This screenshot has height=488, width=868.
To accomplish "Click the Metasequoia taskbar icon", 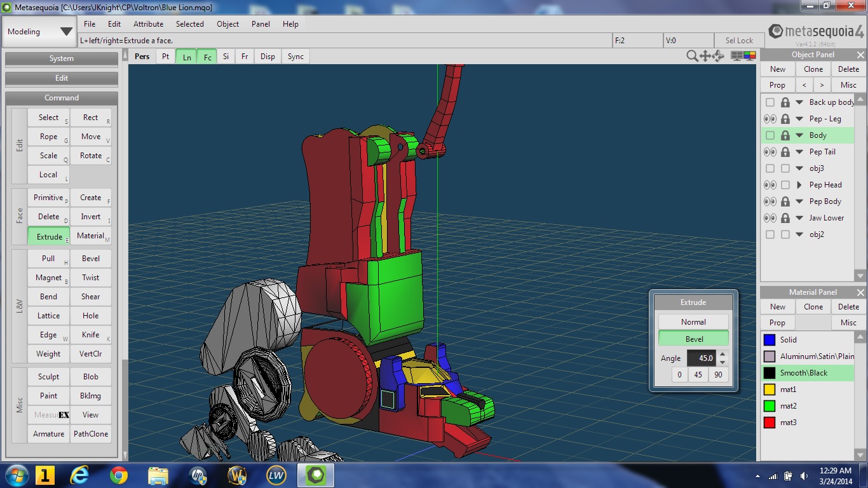I will tap(316, 475).
